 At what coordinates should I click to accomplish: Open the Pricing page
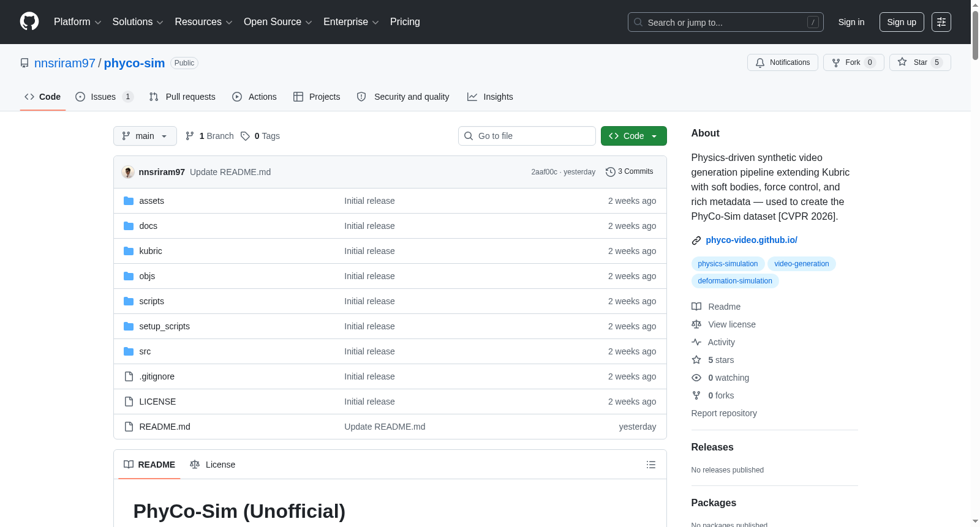pyautogui.click(x=405, y=22)
